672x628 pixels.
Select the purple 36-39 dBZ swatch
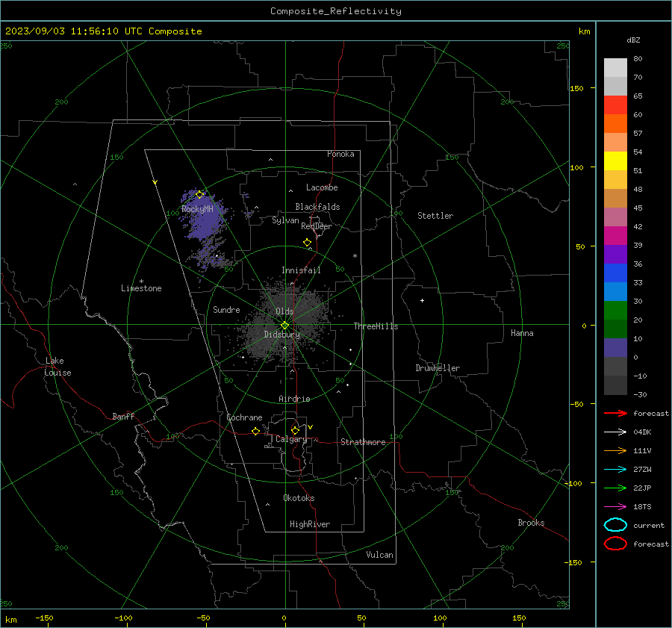tap(615, 255)
